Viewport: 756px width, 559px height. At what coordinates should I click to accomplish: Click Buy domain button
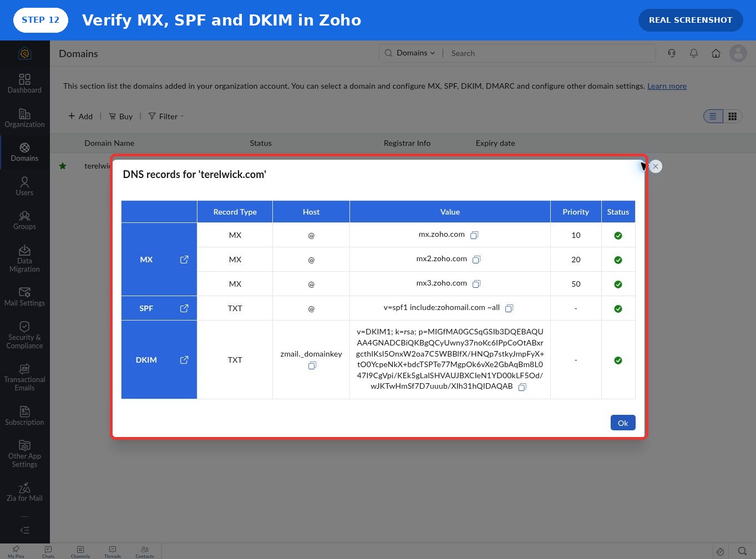coord(121,116)
